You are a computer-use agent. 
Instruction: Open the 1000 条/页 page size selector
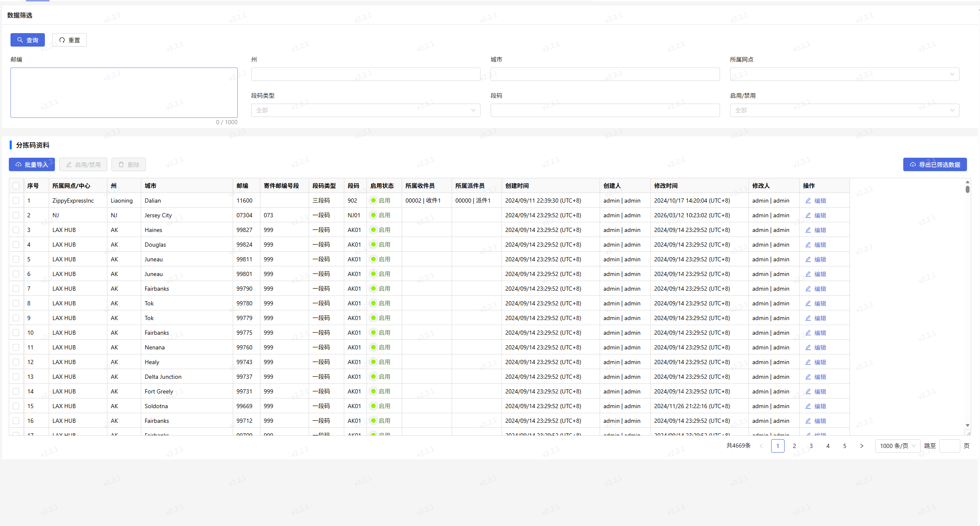(897, 446)
